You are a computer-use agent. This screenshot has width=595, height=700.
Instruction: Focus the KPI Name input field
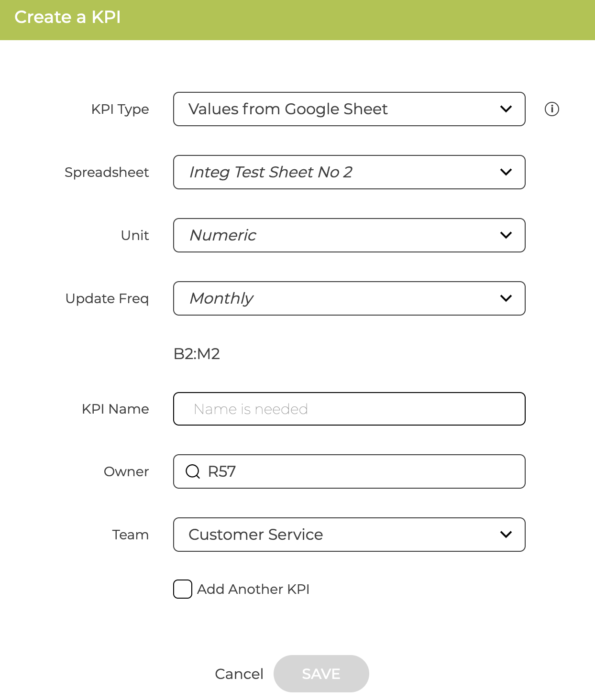pos(349,409)
